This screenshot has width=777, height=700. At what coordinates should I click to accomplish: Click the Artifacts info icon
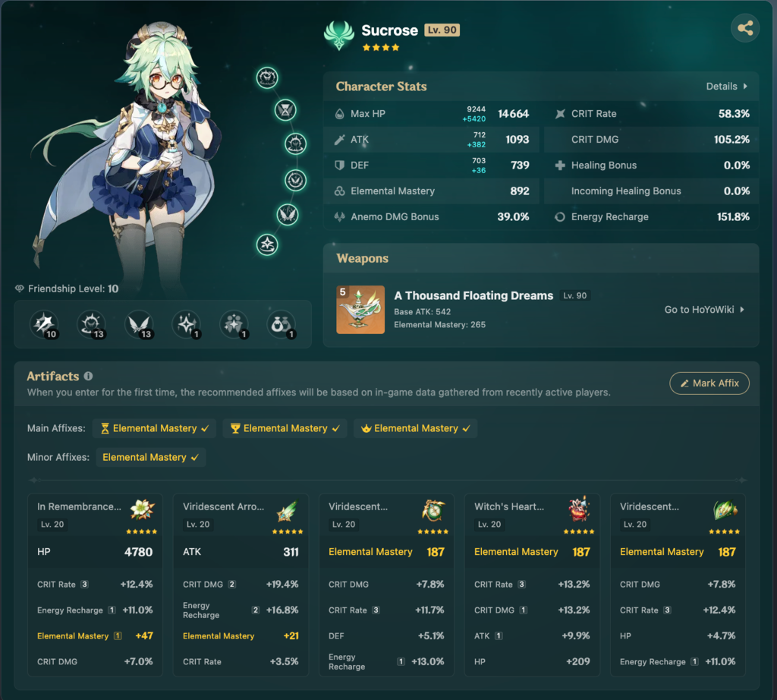pos(88,377)
